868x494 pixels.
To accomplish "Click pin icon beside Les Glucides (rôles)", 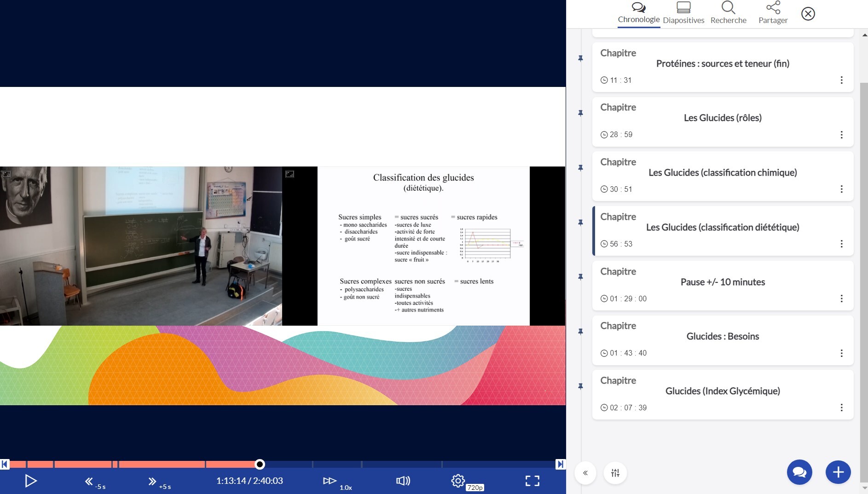I will point(580,113).
